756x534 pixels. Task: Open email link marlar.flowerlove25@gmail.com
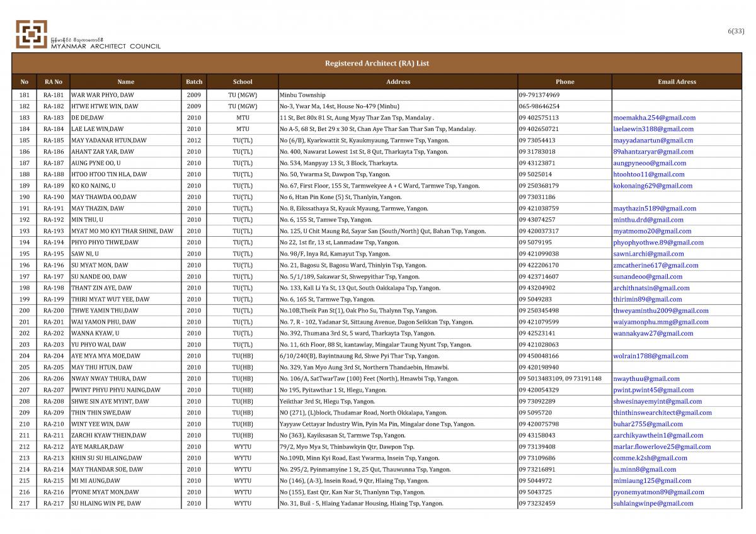pyautogui.click(x=661, y=446)
